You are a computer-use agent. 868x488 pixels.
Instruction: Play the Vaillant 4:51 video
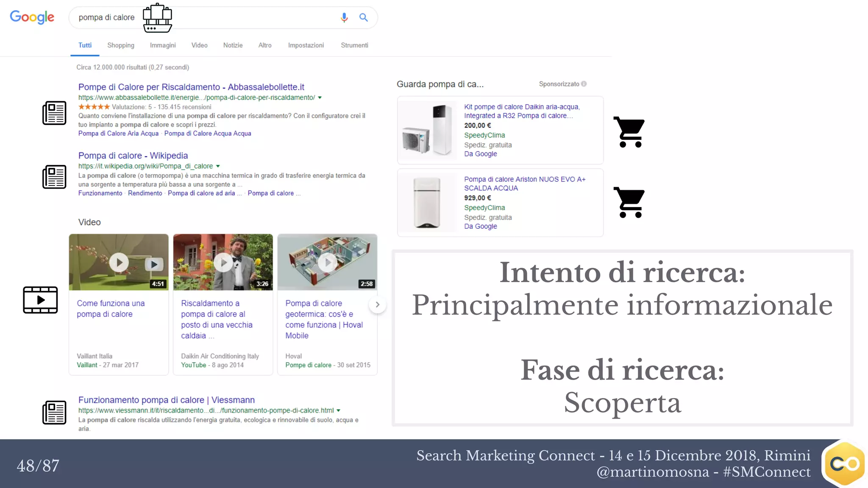pos(119,262)
